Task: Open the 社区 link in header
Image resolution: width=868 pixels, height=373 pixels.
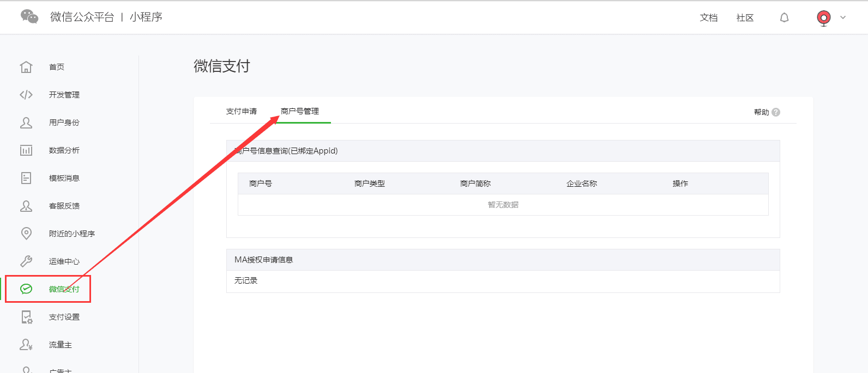Action: [745, 18]
